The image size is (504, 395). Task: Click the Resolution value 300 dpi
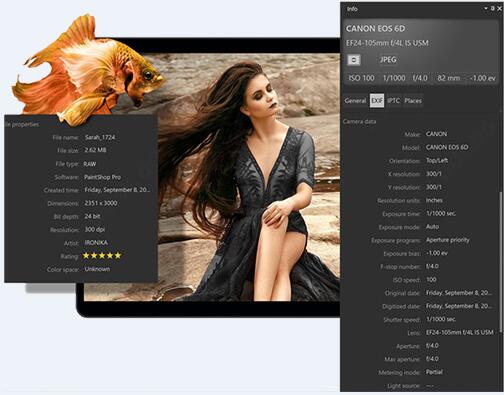coord(95,229)
